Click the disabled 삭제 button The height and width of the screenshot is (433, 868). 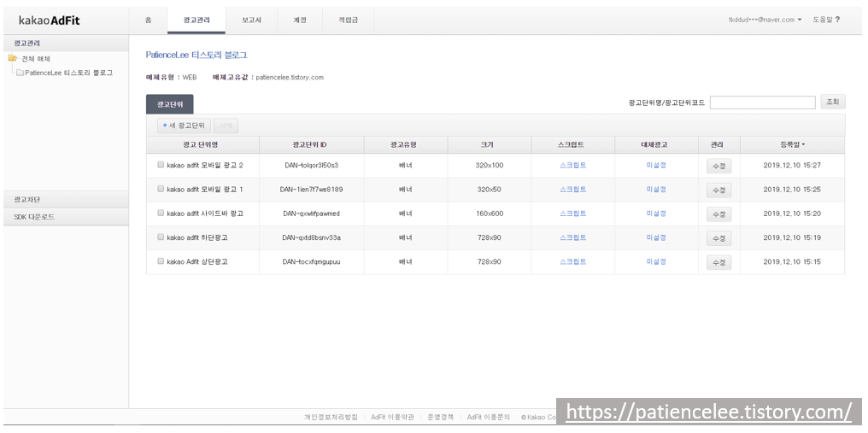(x=226, y=126)
